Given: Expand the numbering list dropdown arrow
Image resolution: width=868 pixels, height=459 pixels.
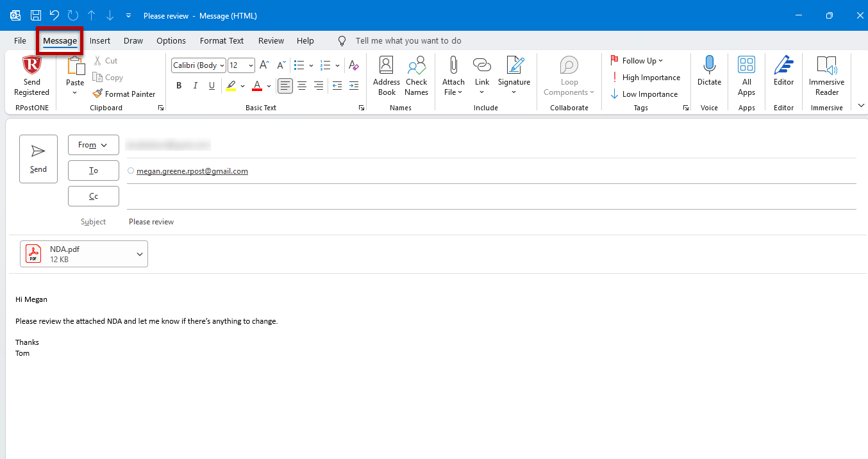Looking at the screenshot, I should tap(338, 65).
